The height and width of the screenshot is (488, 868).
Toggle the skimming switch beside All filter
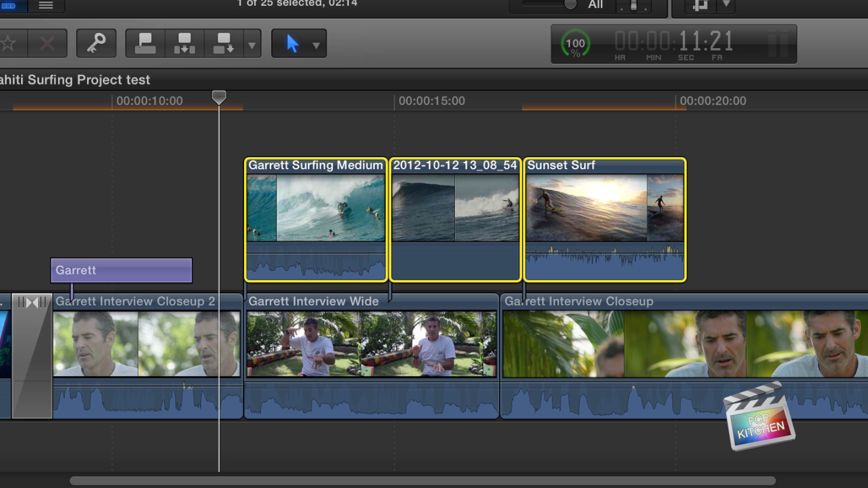(x=634, y=5)
